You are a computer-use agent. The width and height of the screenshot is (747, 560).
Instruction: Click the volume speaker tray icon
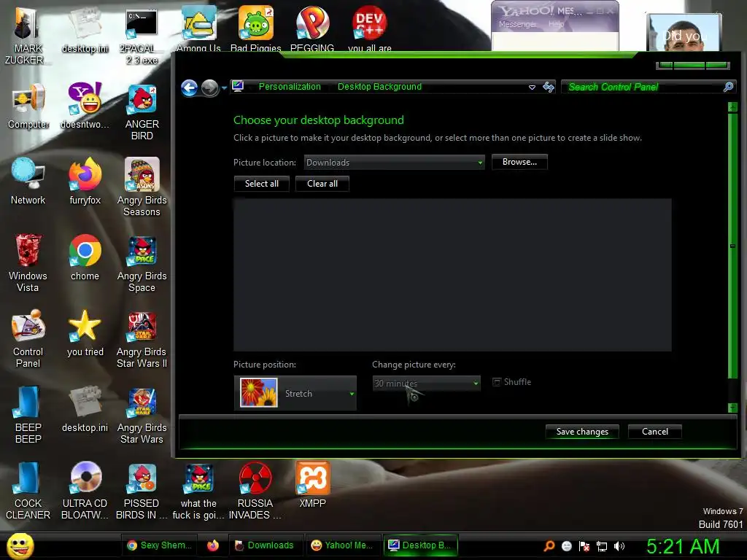pyautogui.click(x=619, y=546)
